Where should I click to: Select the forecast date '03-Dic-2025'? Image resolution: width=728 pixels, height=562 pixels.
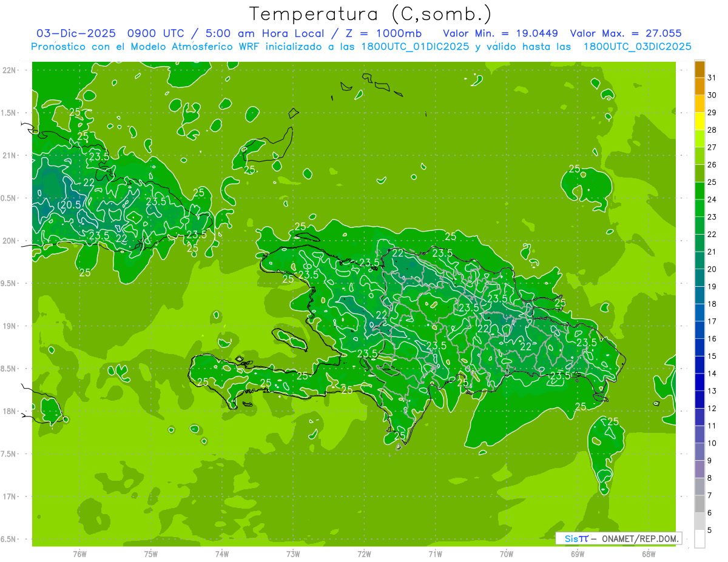[76, 33]
